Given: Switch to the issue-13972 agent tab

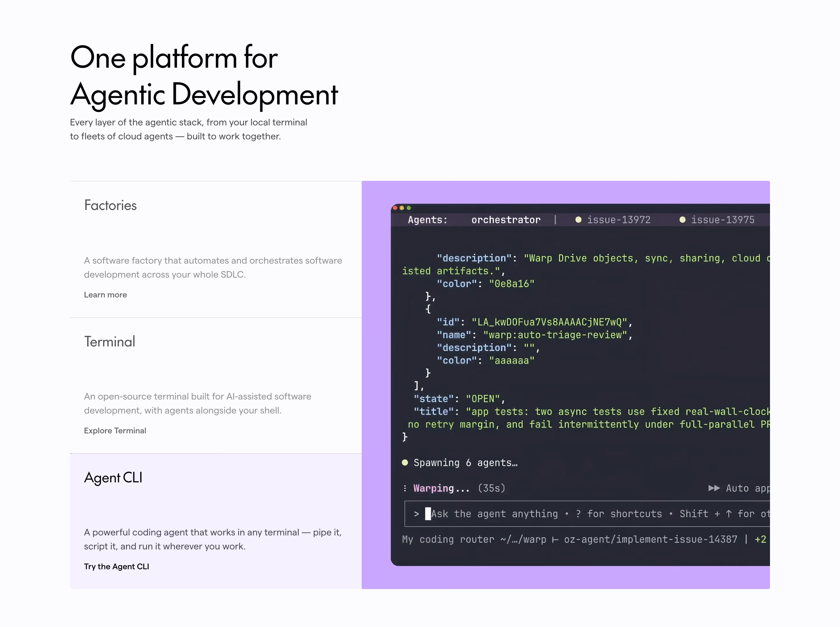Looking at the screenshot, I should [x=619, y=220].
